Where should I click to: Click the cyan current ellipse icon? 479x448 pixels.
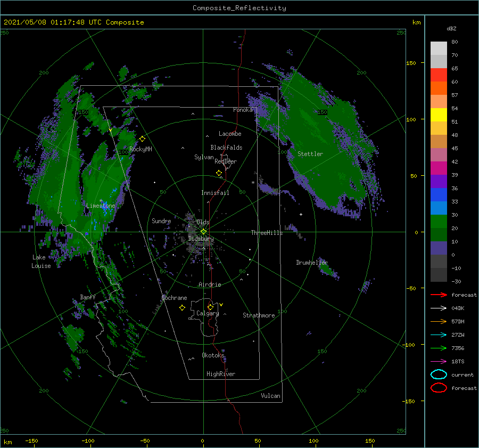(x=439, y=374)
